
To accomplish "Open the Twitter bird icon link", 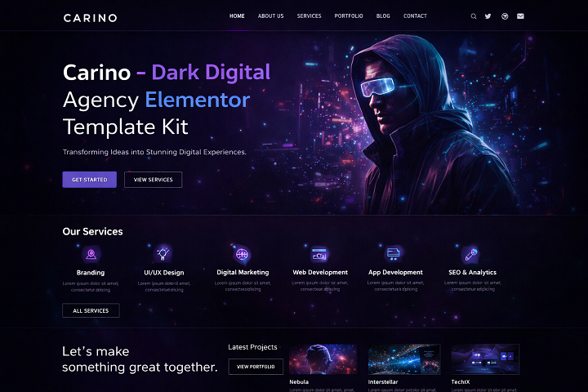I will 488,16.
